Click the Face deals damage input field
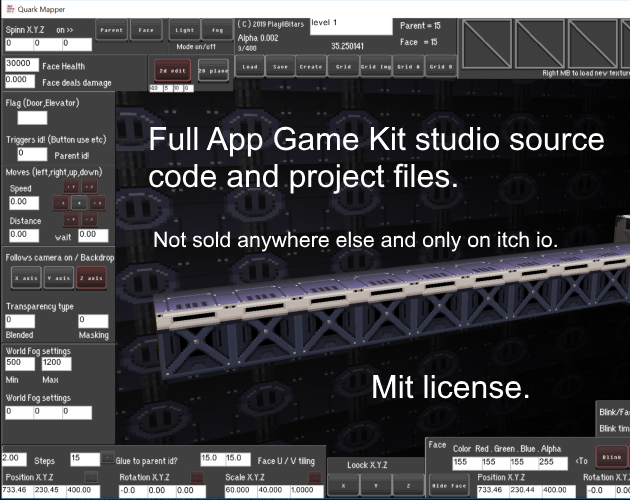Screen dimensions: 630x500 tap(20, 81)
